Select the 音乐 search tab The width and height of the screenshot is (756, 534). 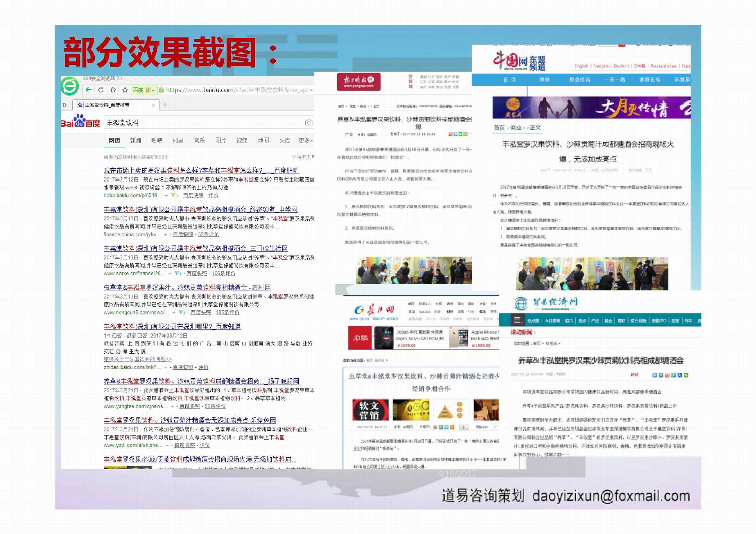(x=199, y=141)
